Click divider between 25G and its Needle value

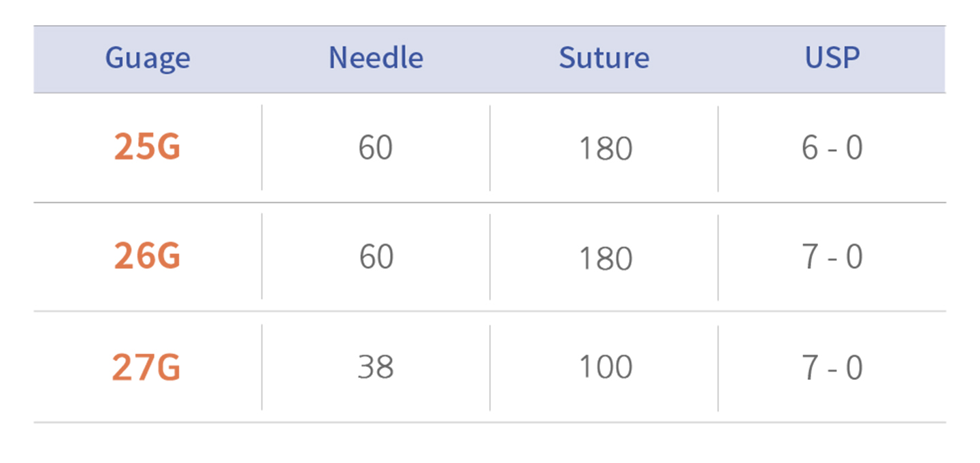tap(262, 148)
